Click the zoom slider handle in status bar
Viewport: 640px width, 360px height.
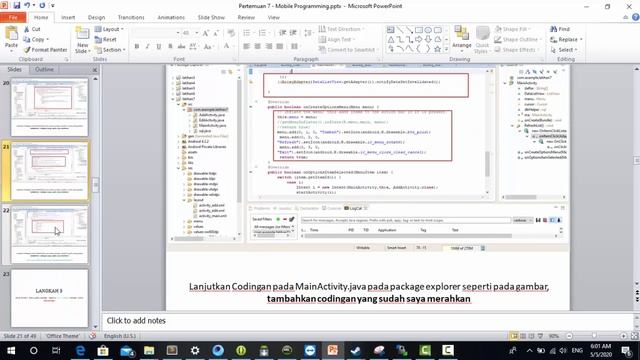pos(594,336)
